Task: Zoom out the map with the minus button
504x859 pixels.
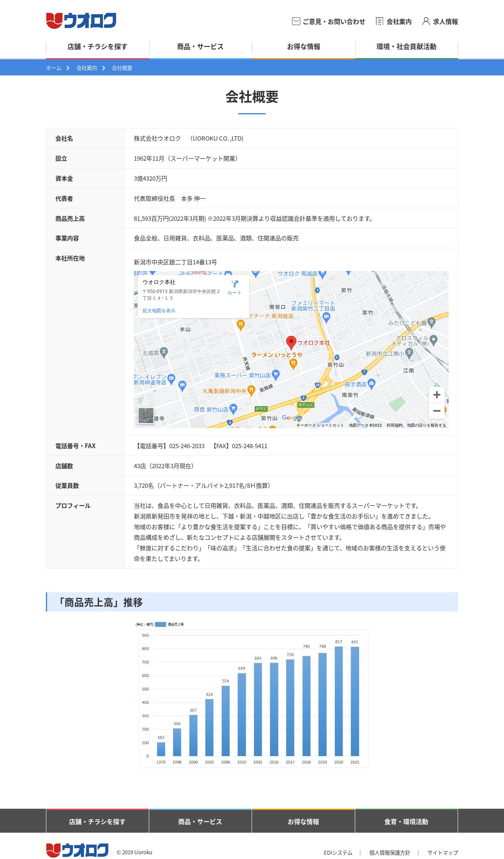Action: [x=437, y=411]
